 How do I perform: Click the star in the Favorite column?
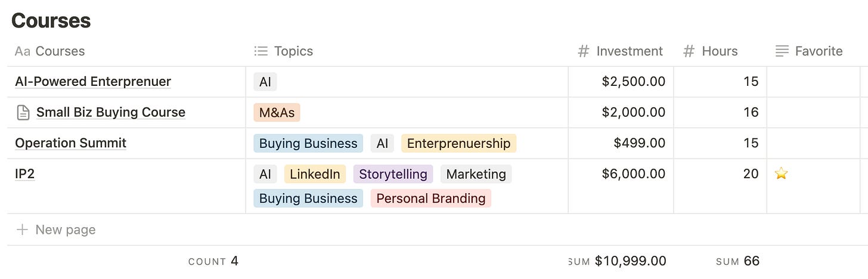781,174
